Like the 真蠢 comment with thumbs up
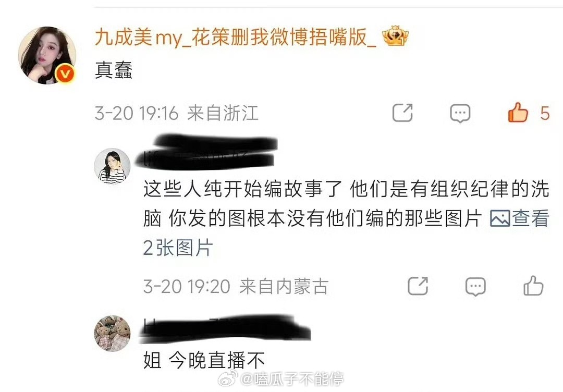The width and height of the screenshot is (563, 392). point(518,113)
